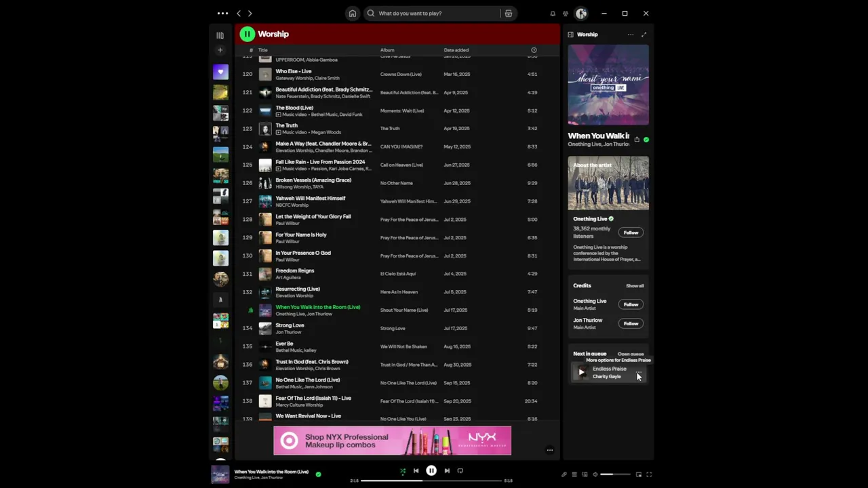The image size is (868, 488).
Task: Expand the Now Playing view to full
Action: 644,35
